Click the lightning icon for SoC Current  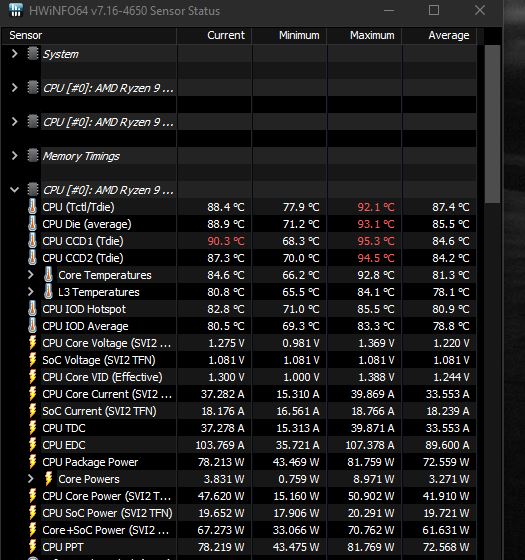click(32, 411)
